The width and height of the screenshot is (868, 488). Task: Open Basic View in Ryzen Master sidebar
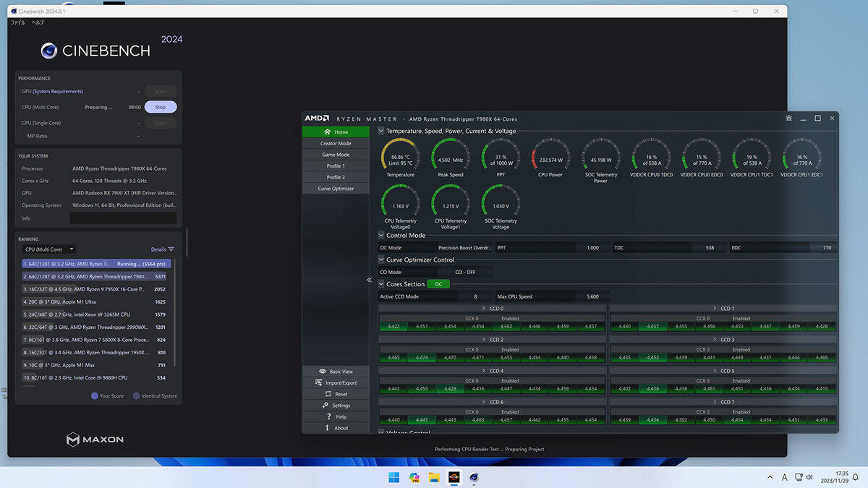pyautogui.click(x=335, y=372)
